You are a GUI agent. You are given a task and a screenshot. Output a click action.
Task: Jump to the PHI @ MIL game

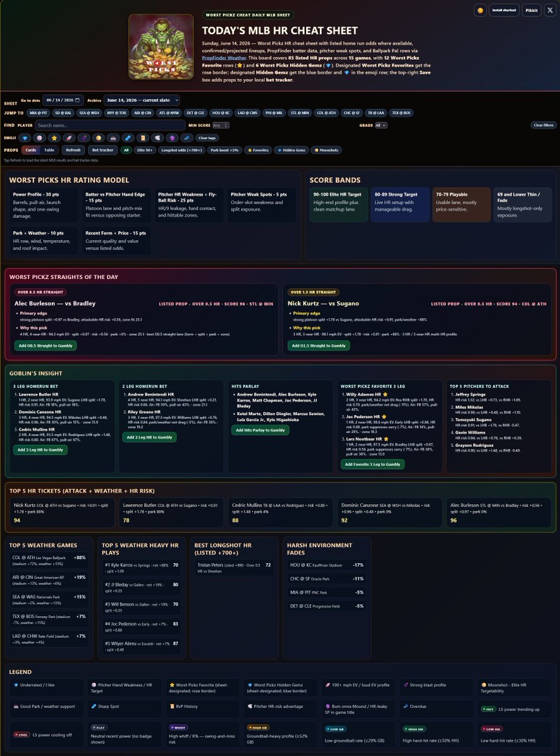tap(274, 113)
